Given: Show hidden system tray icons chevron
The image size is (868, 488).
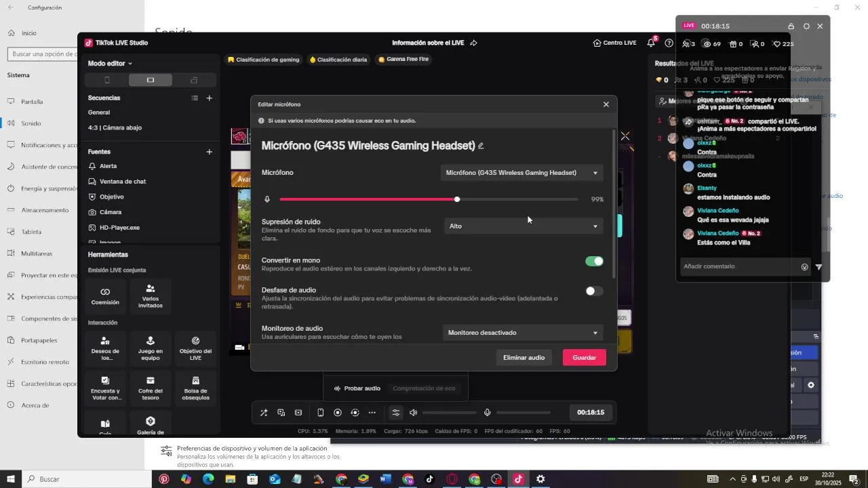Looking at the screenshot, I should coord(732,479).
